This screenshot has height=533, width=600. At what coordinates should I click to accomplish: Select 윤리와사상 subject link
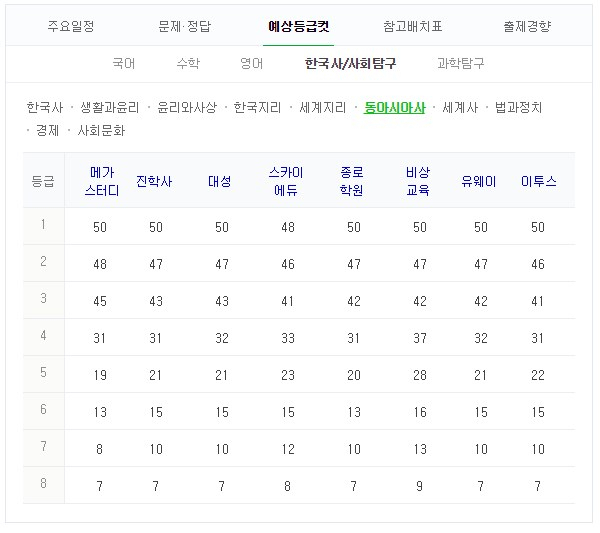click(187, 107)
